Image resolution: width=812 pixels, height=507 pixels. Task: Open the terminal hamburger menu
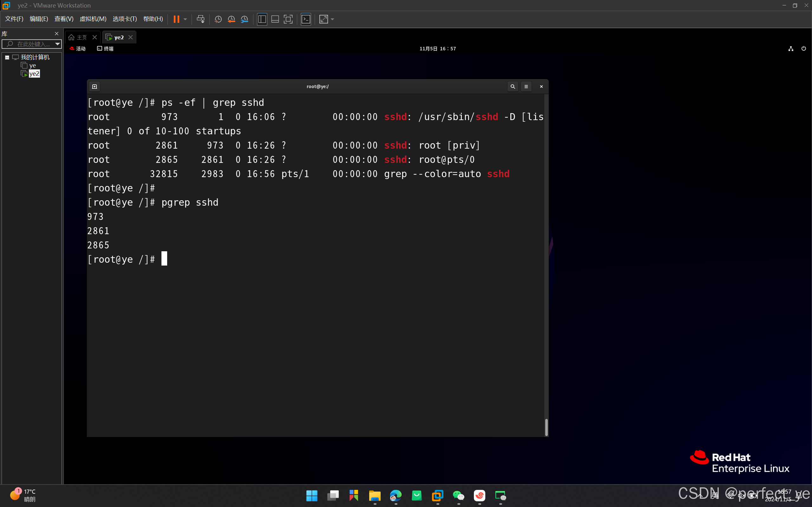(526, 87)
